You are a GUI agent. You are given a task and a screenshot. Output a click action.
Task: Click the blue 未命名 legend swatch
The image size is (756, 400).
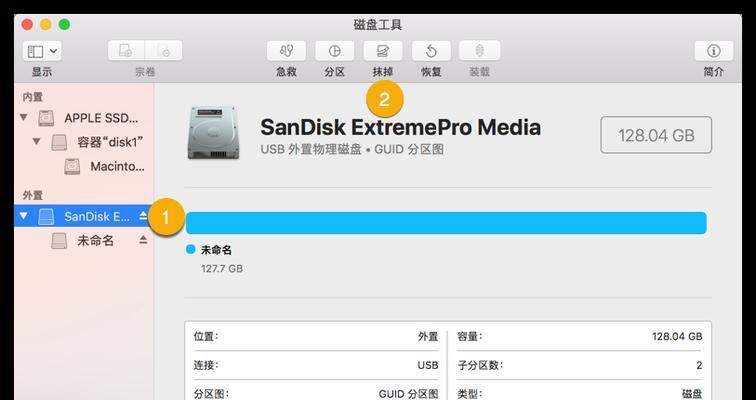coord(191,249)
